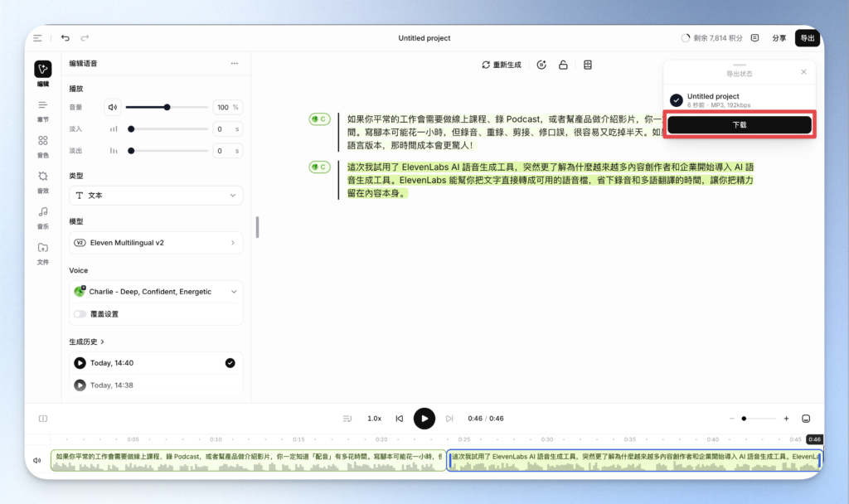Adjust the 淡出 fade-out slider
This screenshot has width=849, height=504.
[167, 151]
